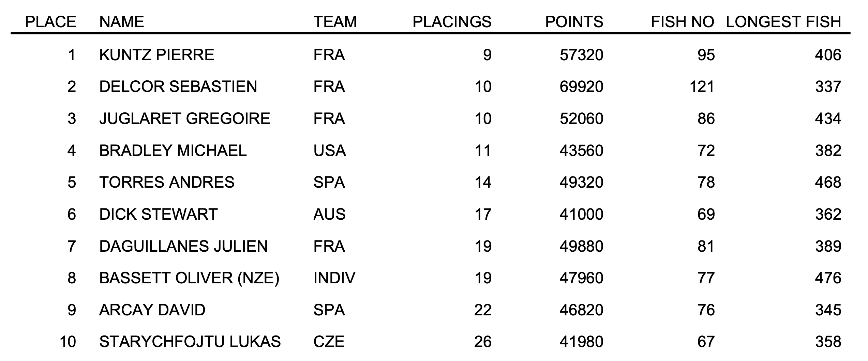Click the POINTS column header
This screenshot has height=361, width=868.
click(574, 22)
